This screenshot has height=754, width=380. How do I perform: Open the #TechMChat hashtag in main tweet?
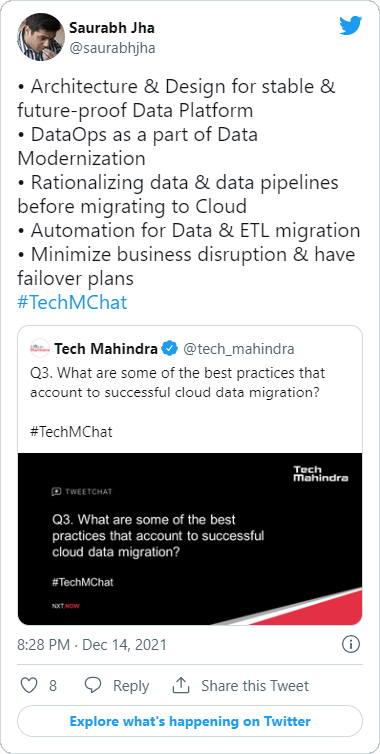pos(72,303)
